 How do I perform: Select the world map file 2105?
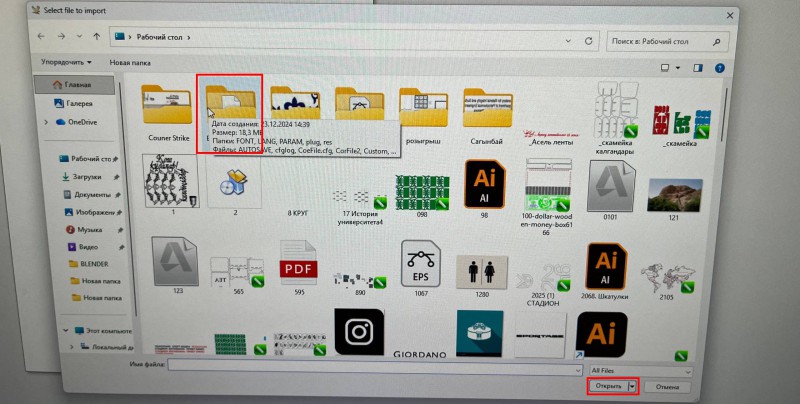click(x=667, y=280)
